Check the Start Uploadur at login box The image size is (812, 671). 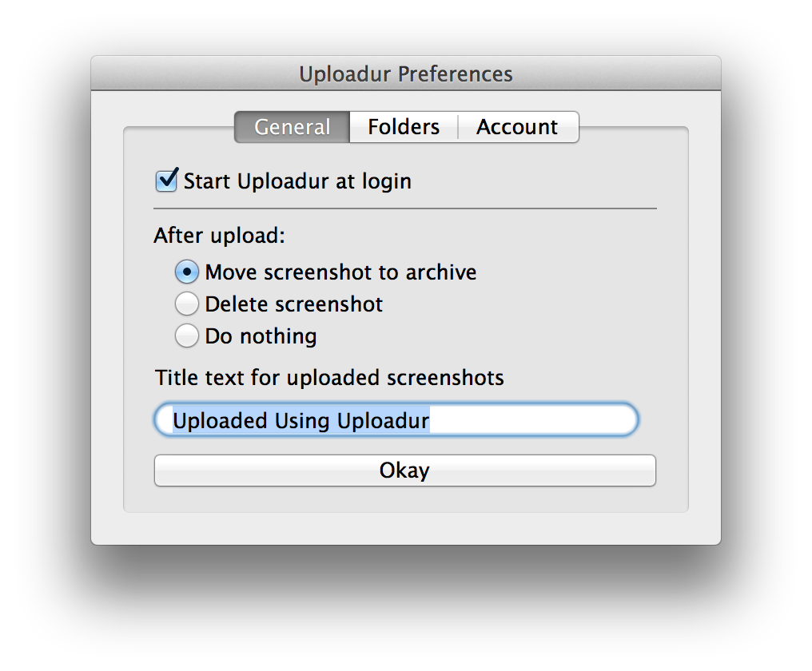coord(165,181)
